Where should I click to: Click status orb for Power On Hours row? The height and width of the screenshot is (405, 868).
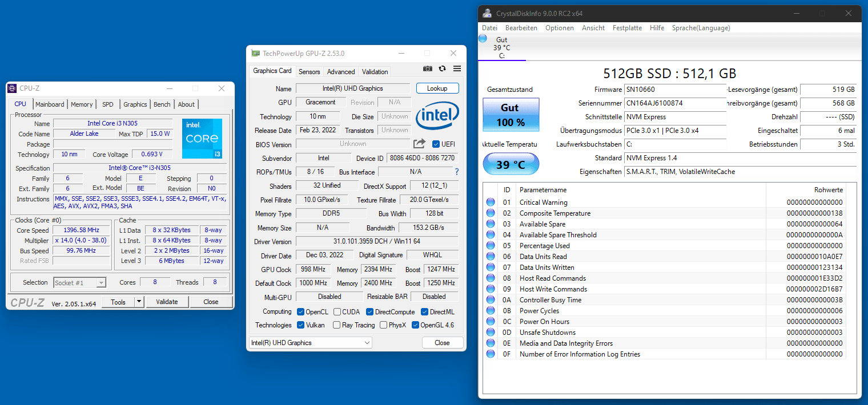click(x=491, y=322)
